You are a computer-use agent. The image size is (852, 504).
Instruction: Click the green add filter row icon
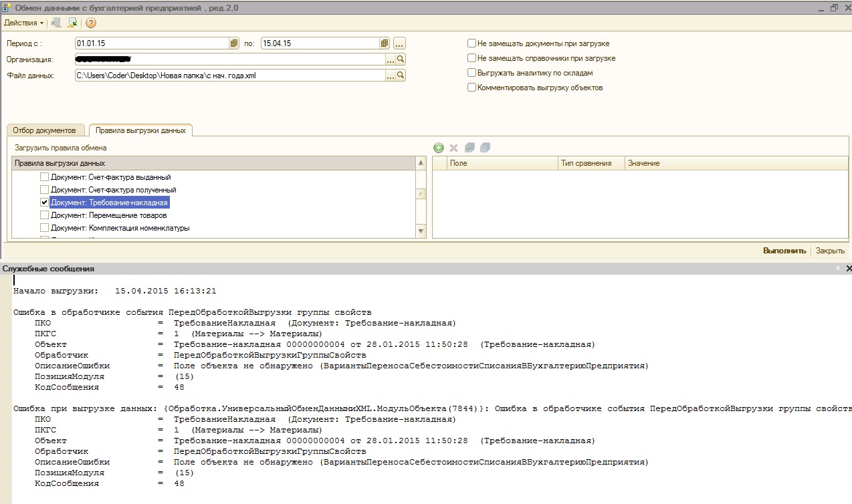click(x=439, y=148)
